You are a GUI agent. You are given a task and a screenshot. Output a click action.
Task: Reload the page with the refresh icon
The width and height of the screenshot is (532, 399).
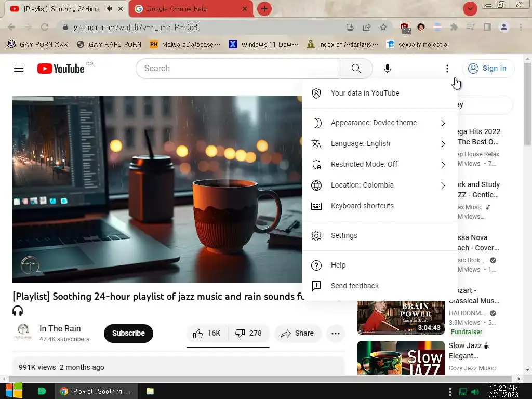click(45, 27)
